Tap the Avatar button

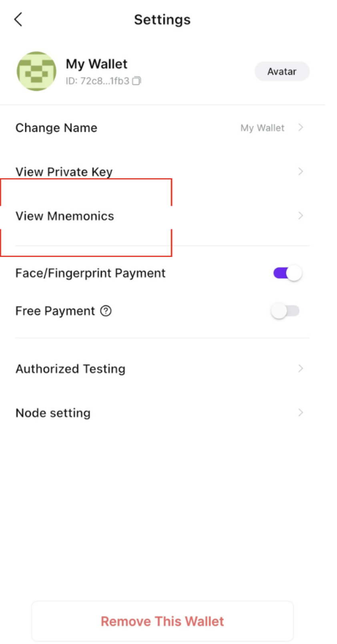tap(282, 71)
